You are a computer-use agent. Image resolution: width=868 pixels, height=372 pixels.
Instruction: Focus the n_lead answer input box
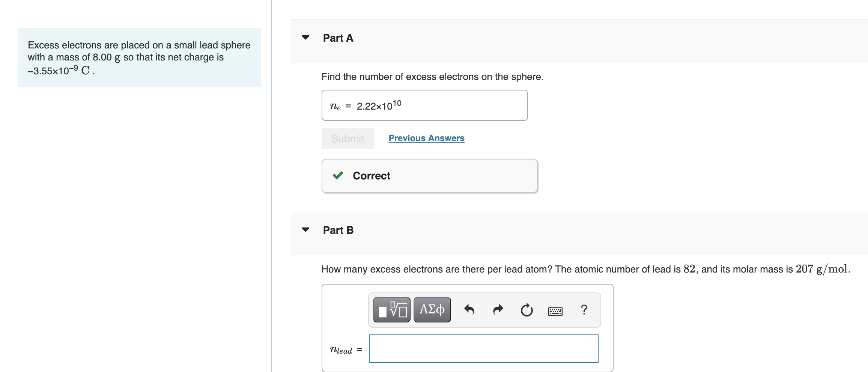coord(483,349)
